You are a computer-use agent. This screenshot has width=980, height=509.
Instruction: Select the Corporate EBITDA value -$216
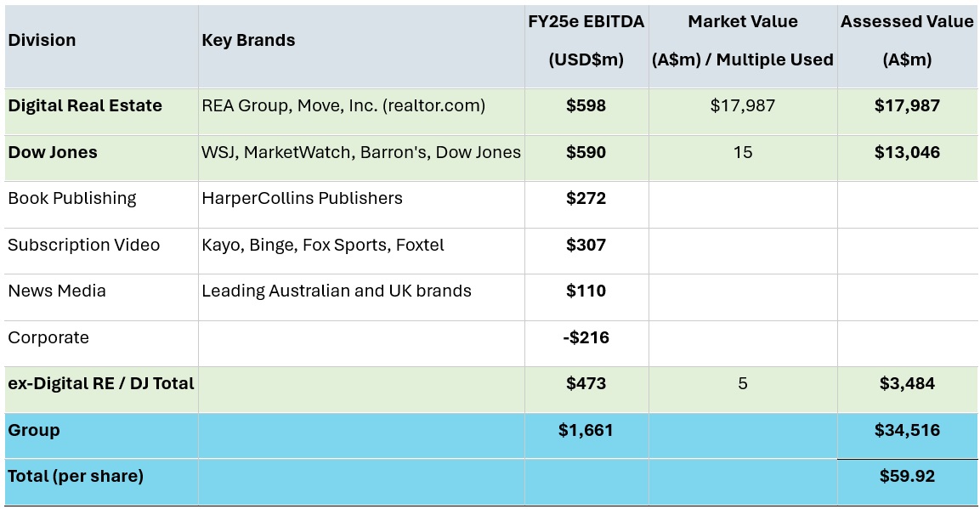(586, 337)
